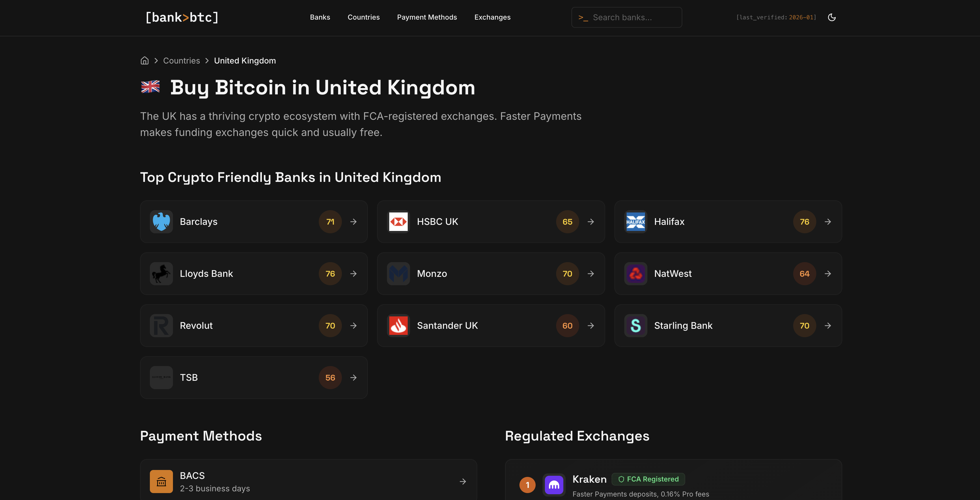
Task: Expand the BACS payment method row
Action: pyautogui.click(x=463, y=481)
